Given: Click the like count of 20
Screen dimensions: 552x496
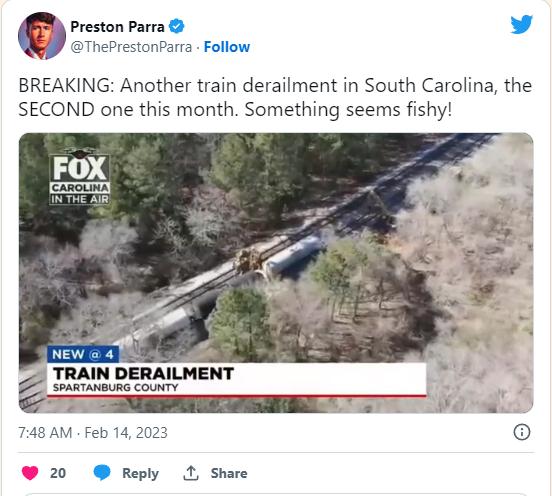Looking at the screenshot, I should (x=58, y=473).
